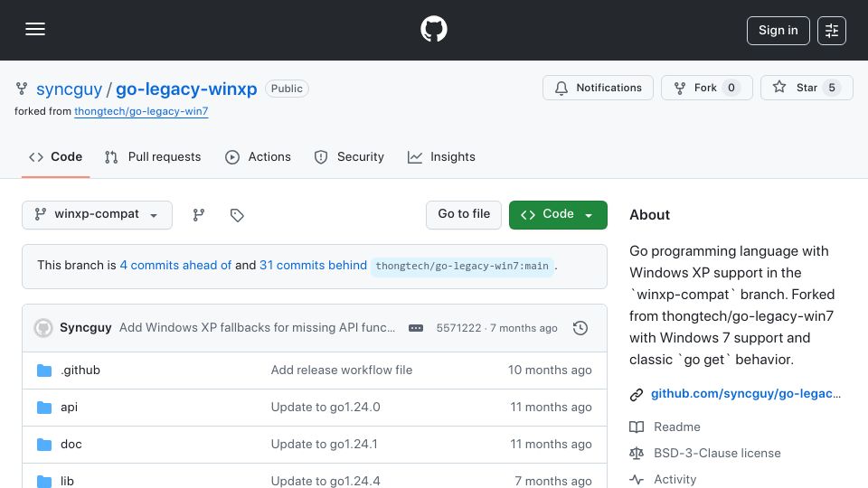
Task: Open go-legacy-winxp repository link
Action: [x=186, y=89]
